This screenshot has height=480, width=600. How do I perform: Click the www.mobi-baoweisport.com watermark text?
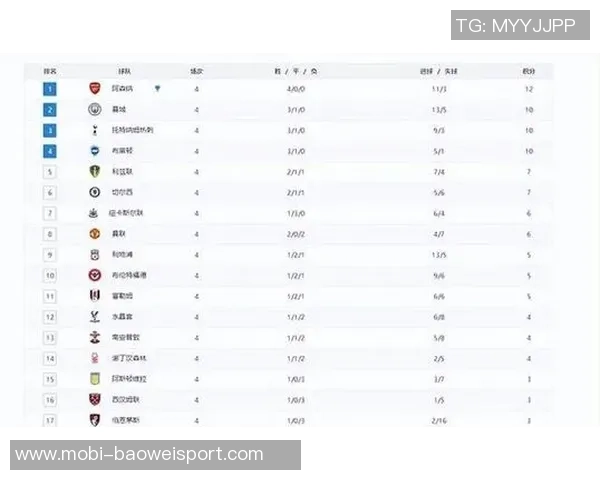(139, 454)
